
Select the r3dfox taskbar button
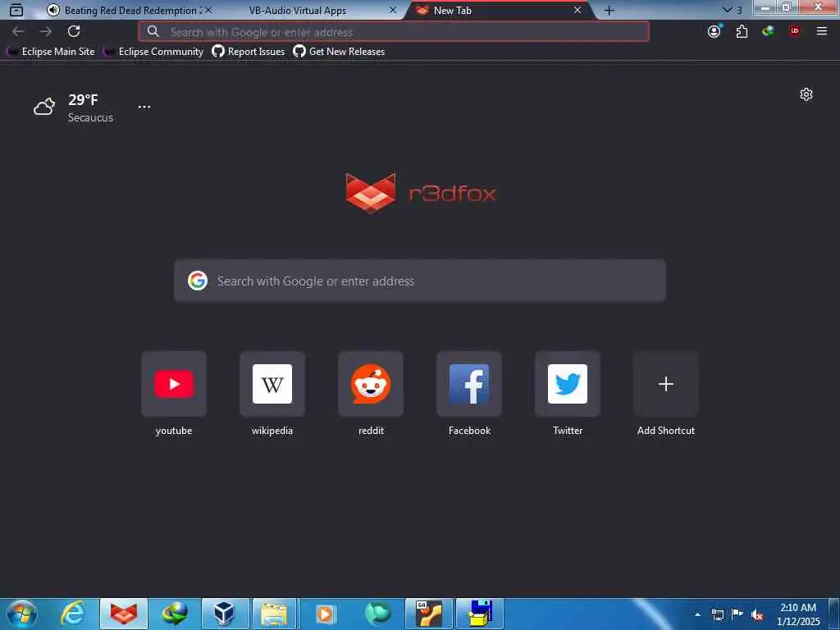tap(124, 614)
